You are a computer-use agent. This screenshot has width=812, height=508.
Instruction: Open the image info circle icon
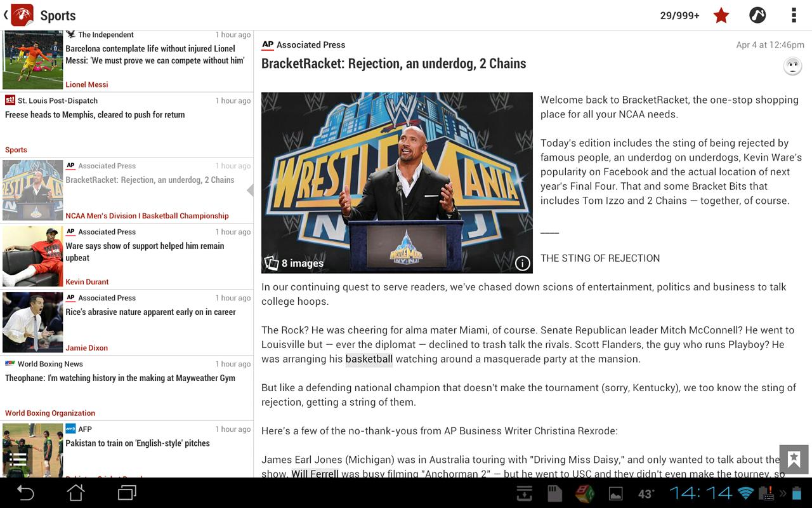522,263
